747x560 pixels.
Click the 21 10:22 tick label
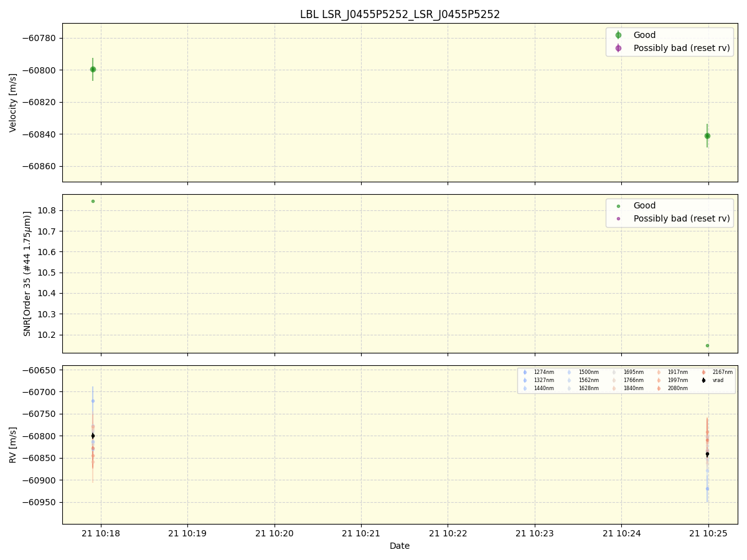coord(448,534)
